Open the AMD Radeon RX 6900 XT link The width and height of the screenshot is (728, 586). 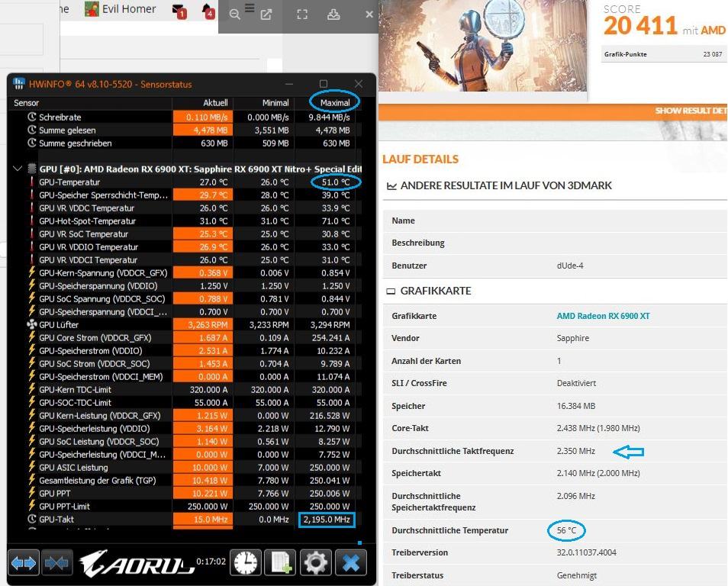click(603, 316)
